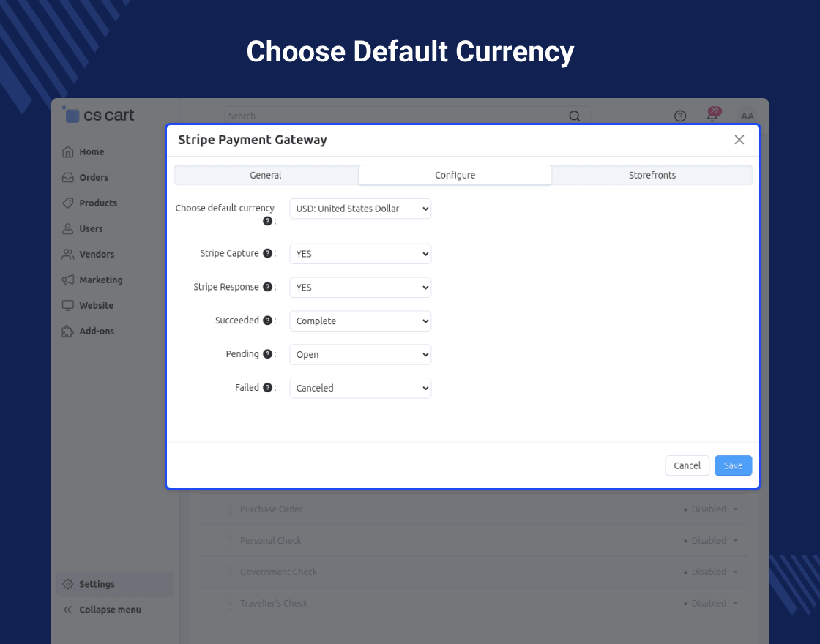Open the Succeeded status dropdown
820x644 pixels.
360,321
